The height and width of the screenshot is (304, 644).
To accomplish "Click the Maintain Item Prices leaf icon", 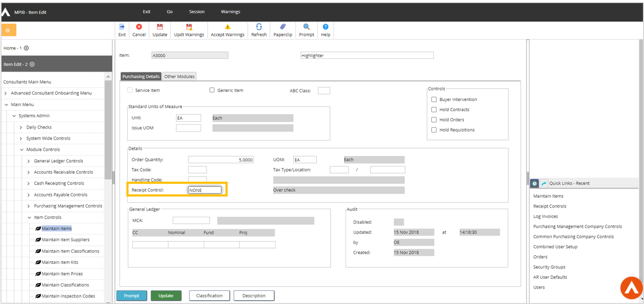I will (x=38, y=274).
